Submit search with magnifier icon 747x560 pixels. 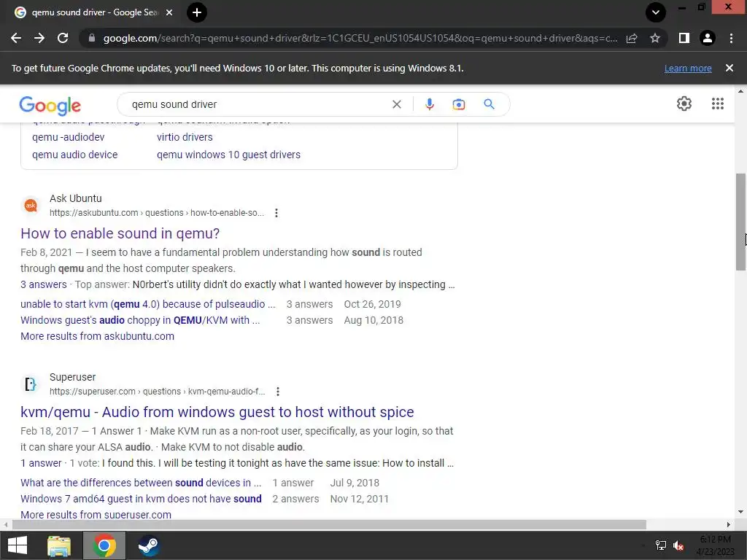point(489,104)
